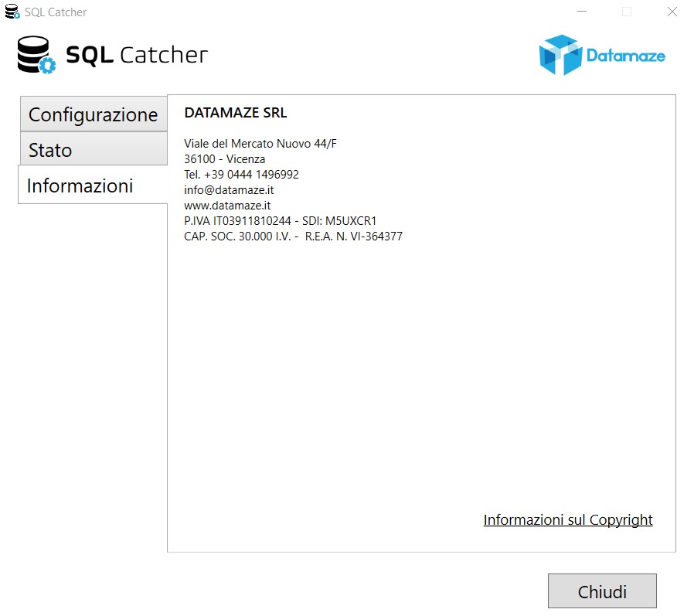Click the DATAMAZE SRL heading

coord(236,113)
